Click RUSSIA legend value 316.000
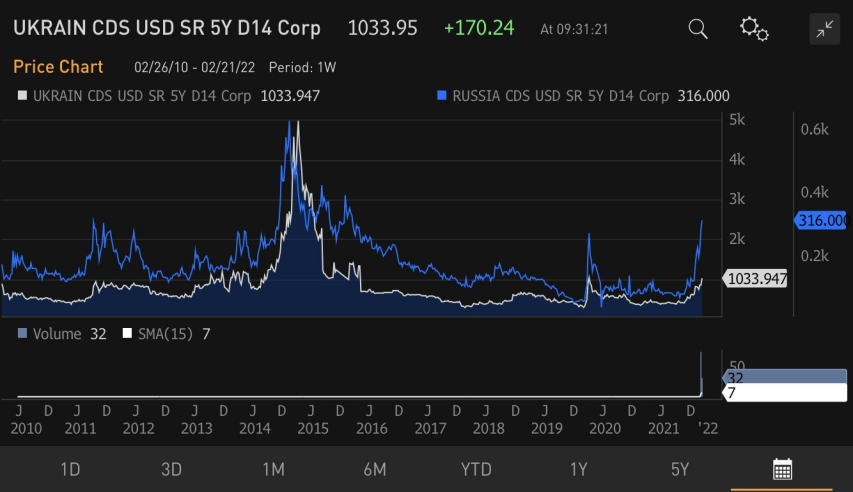 pyautogui.click(x=703, y=96)
